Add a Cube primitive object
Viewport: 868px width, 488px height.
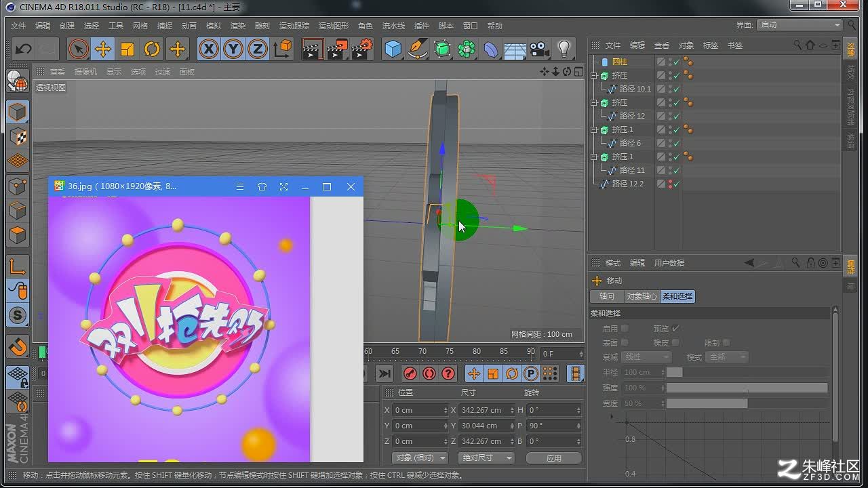[x=393, y=49]
